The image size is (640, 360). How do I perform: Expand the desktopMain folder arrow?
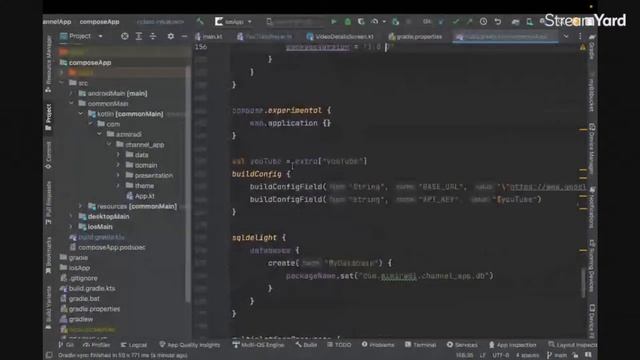tap(71, 216)
